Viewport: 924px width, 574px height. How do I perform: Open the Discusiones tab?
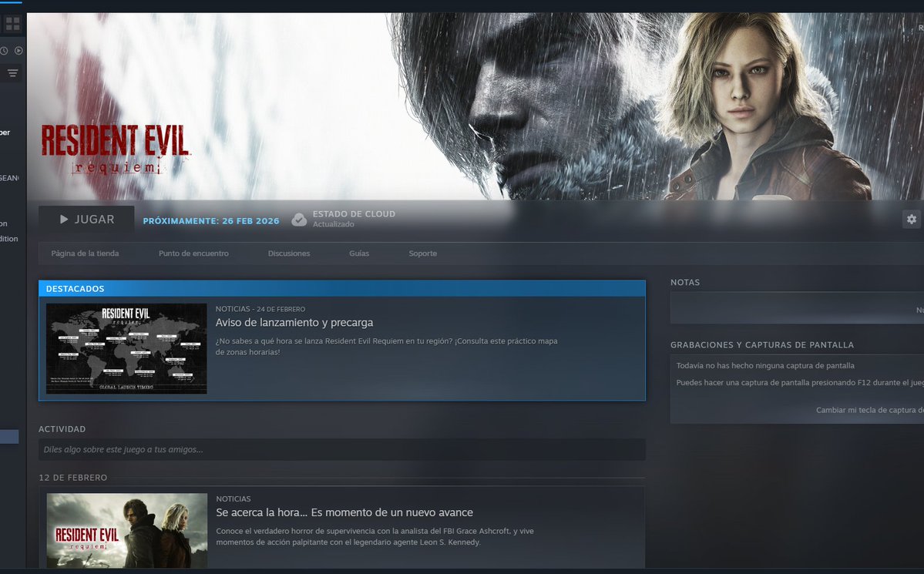coord(289,253)
